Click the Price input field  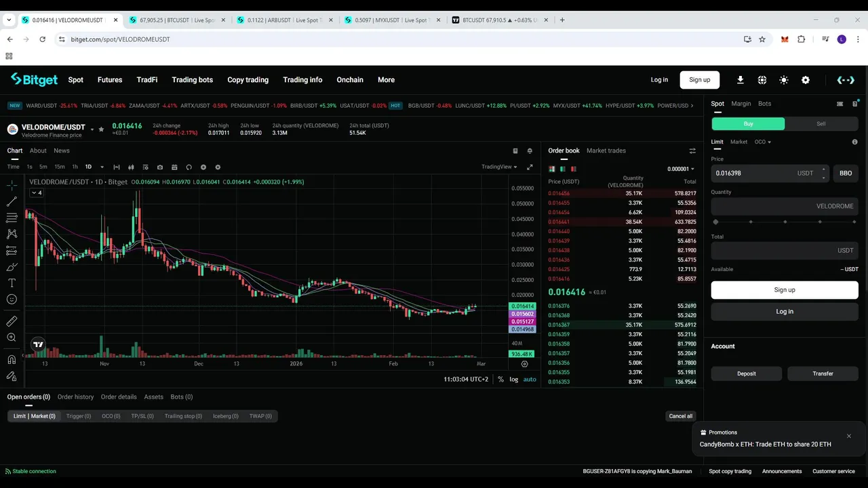pos(770,173)
